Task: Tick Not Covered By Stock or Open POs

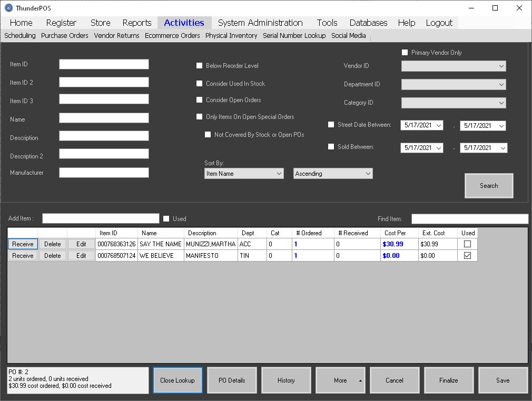Action: (208, 135)
